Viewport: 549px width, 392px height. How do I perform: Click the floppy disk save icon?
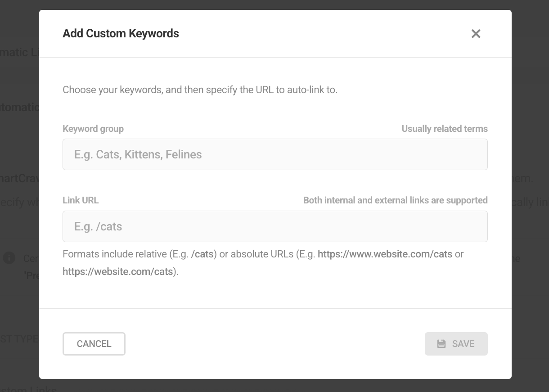click(441, 343)
